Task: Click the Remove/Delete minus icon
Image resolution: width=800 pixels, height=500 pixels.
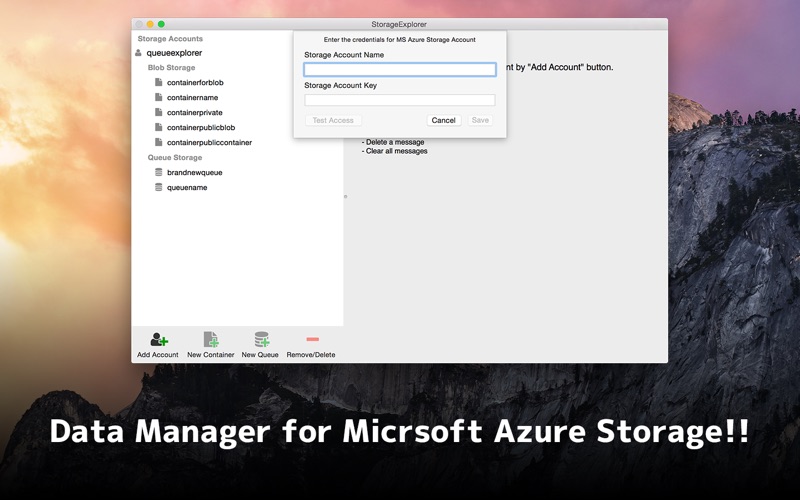Action: (313, 339)
